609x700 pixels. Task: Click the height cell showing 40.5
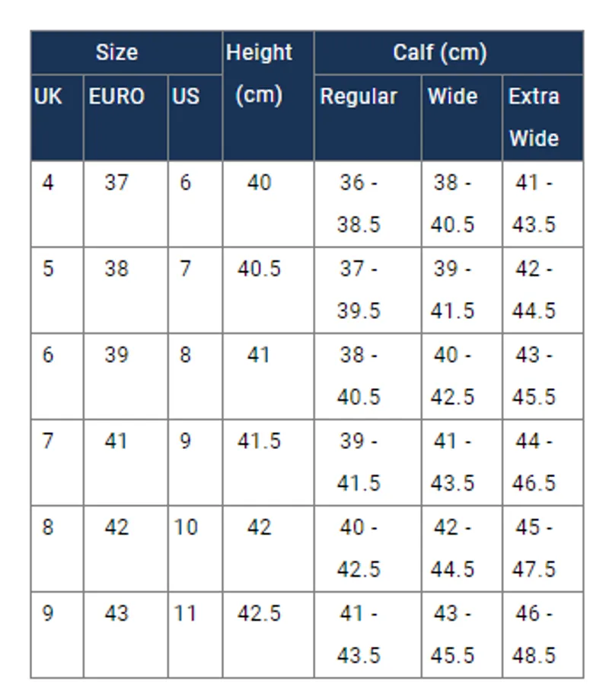pyautogui.click(x=268, y=290)
